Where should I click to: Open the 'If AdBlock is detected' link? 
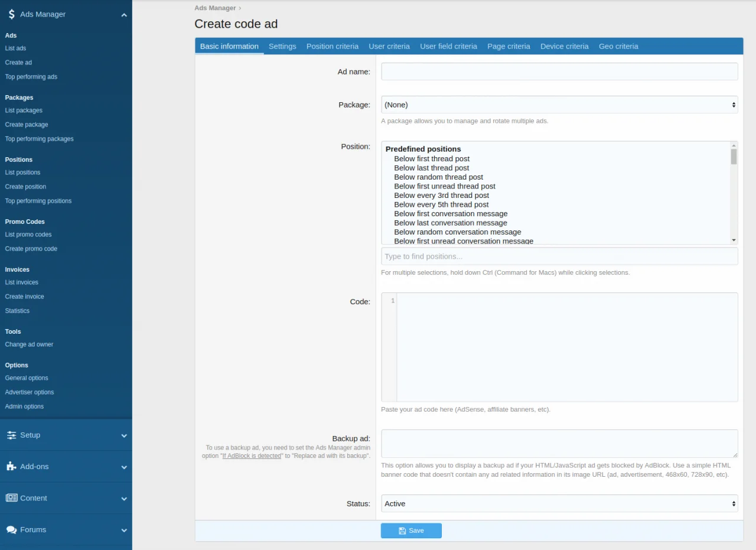pos(251,456)
